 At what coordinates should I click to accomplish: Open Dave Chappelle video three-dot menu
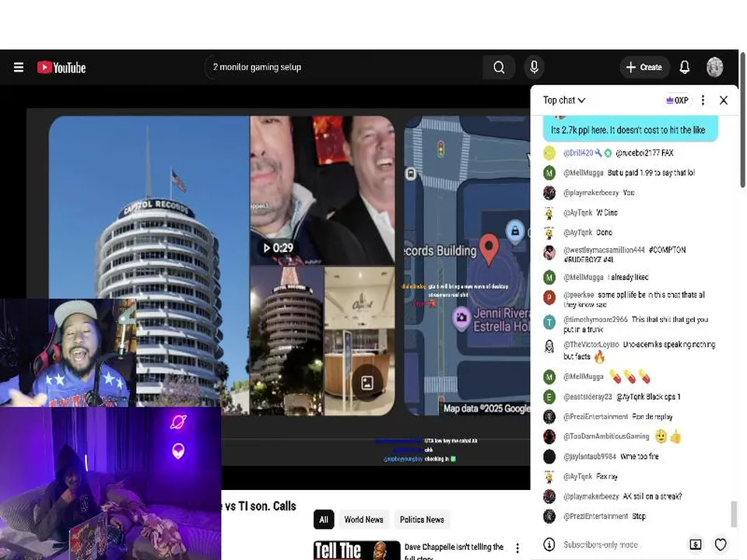coord(517,548)
